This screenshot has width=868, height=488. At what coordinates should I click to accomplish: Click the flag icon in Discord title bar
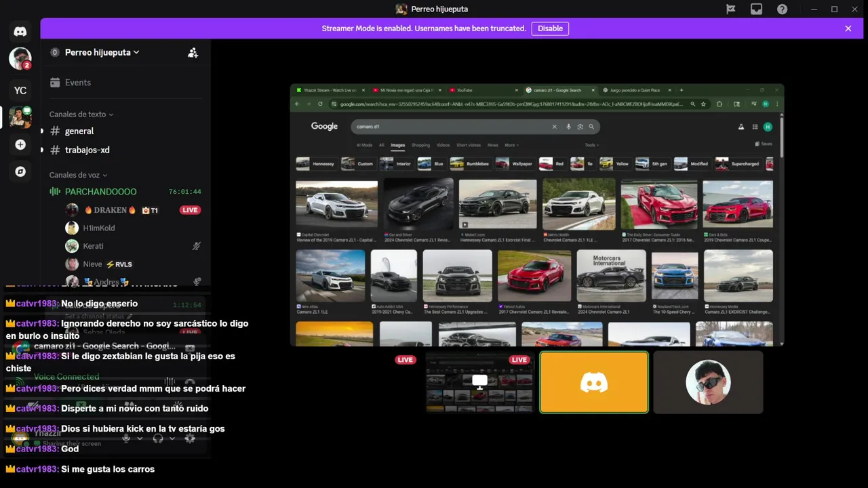coord(730,9)
